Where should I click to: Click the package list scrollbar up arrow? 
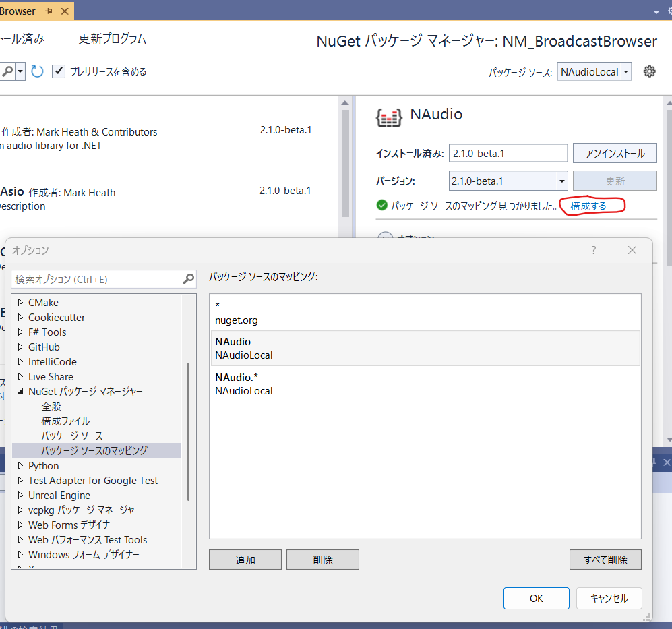pos(345,103)
